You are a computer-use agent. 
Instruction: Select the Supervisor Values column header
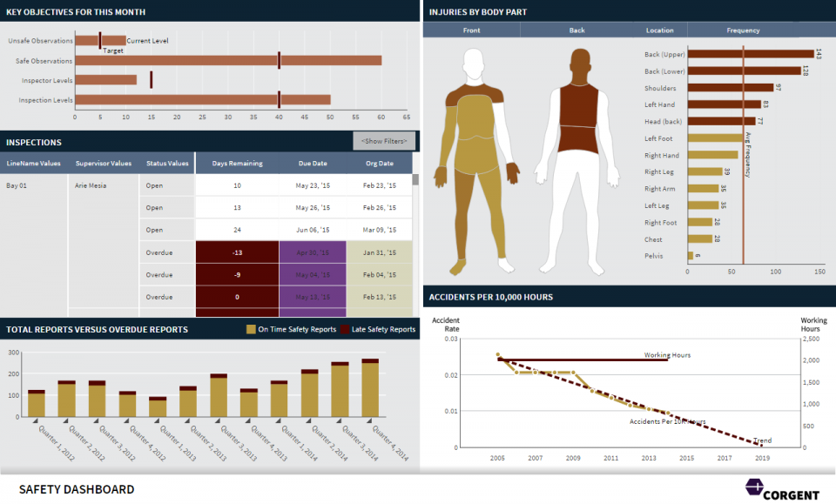click(104, 164)
